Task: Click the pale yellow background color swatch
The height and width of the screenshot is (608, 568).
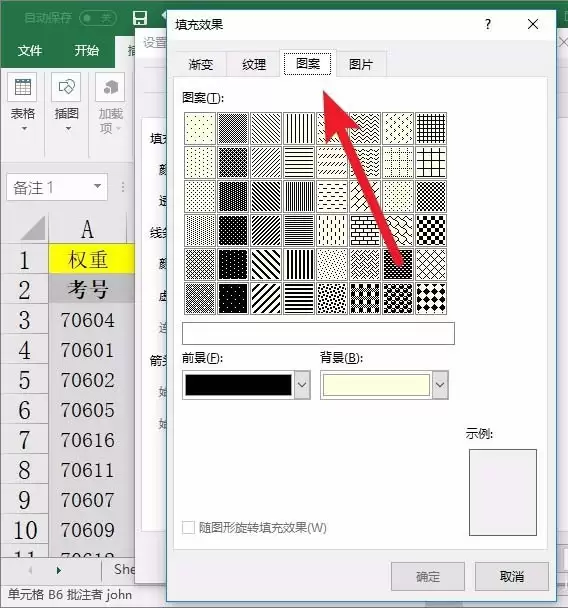Action: click(x=376, y=385)
